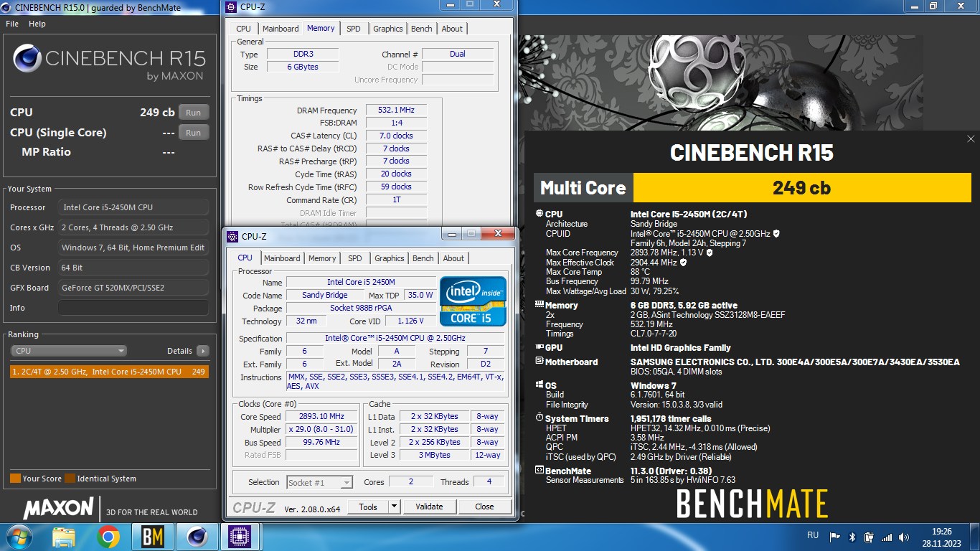Click GFX Board GeForce GT 520MX field
Image resolution: width=980 pixels, height=551 pixels.
point(133,288)
